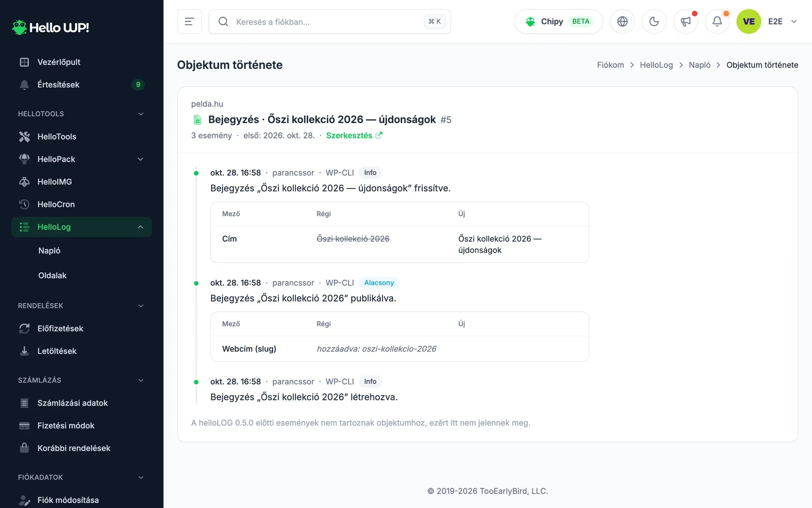Screen dimensions: 812x508
Task: Collapse the HelloLog submenu chevron
Action: [x=140, y=227]
